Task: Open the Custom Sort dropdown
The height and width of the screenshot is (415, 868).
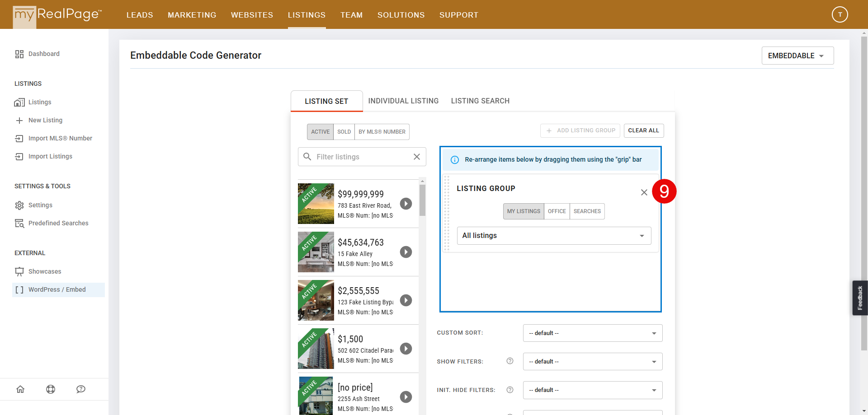Action: 593,333
